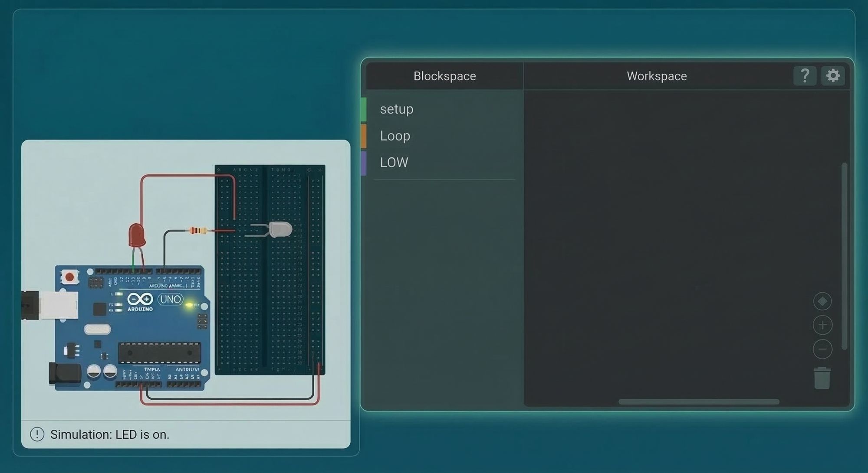Switch to the Workspace tab

coord(656,76)
